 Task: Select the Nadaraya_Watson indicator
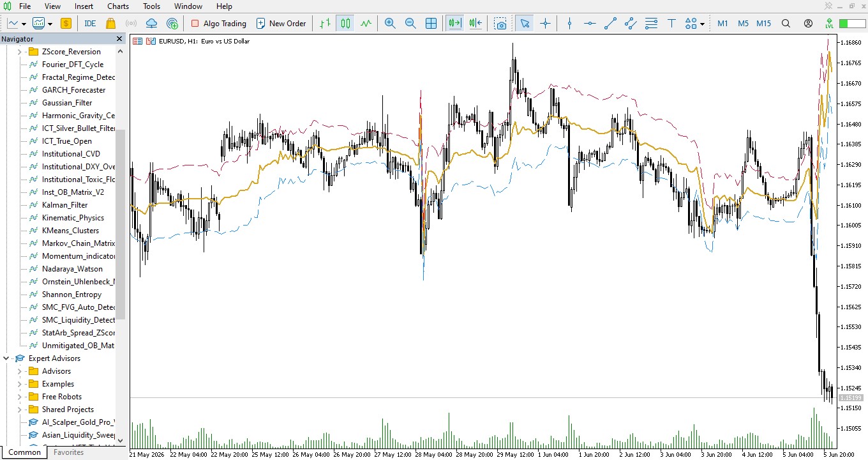click(x=72, y=269)
